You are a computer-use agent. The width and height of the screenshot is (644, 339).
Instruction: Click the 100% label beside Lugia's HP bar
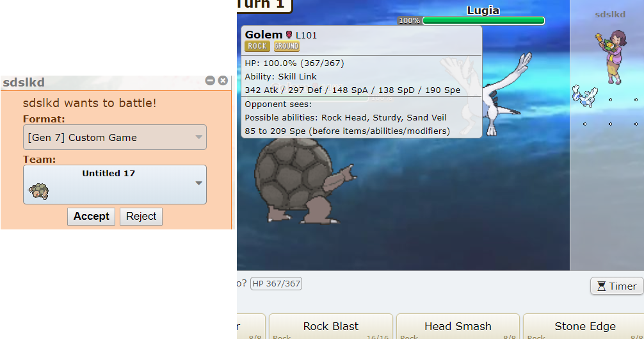pyautogui.click(x=410, y=21)
